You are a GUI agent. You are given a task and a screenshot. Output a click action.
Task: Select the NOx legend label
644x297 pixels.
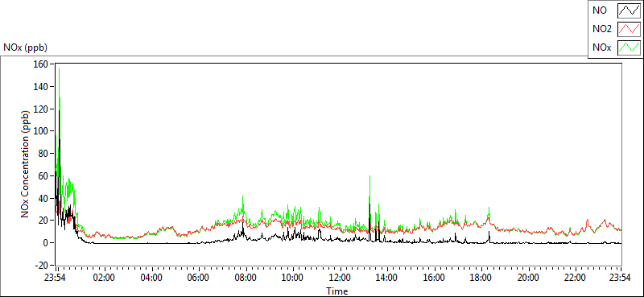point(601,47)
